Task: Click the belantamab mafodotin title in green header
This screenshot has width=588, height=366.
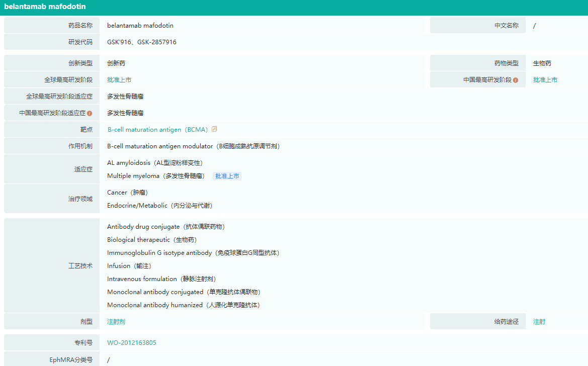Action: point(45,7)
